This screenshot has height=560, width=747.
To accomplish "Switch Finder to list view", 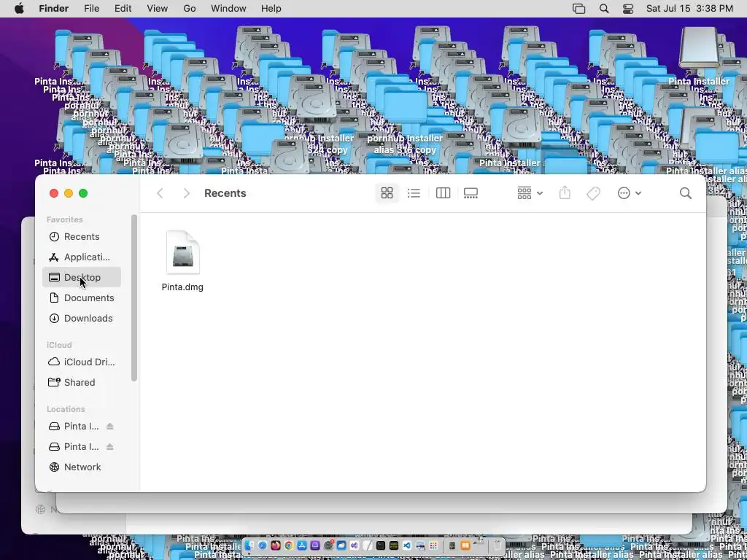I will click(414, 192).
